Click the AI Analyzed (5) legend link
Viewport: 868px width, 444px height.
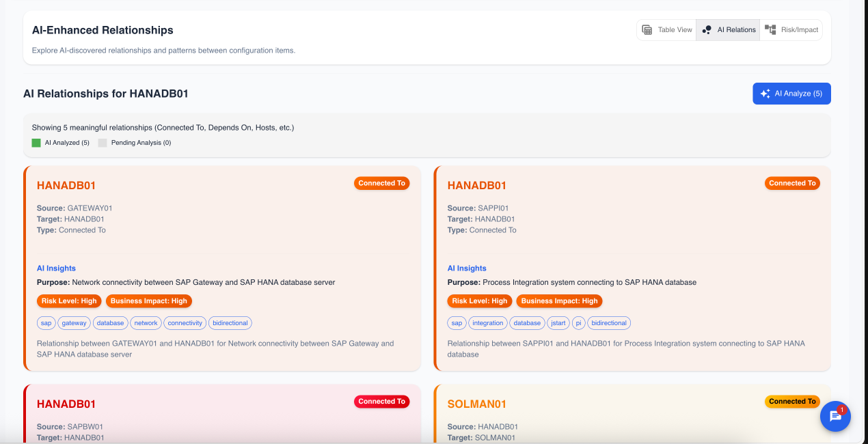(66, 142)
